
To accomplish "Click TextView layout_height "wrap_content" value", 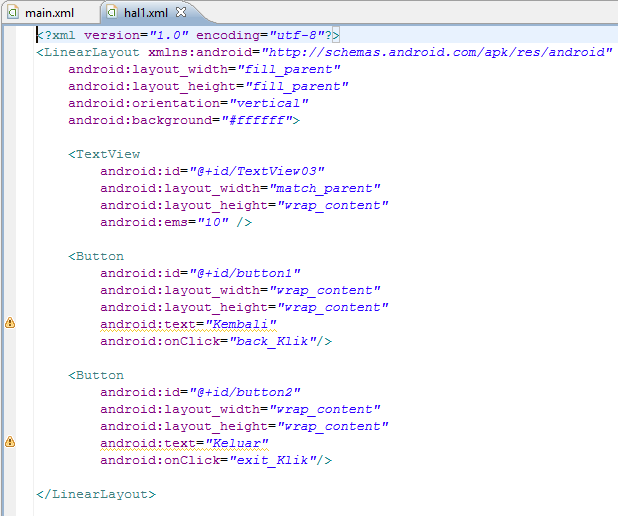I will point(333,205).
